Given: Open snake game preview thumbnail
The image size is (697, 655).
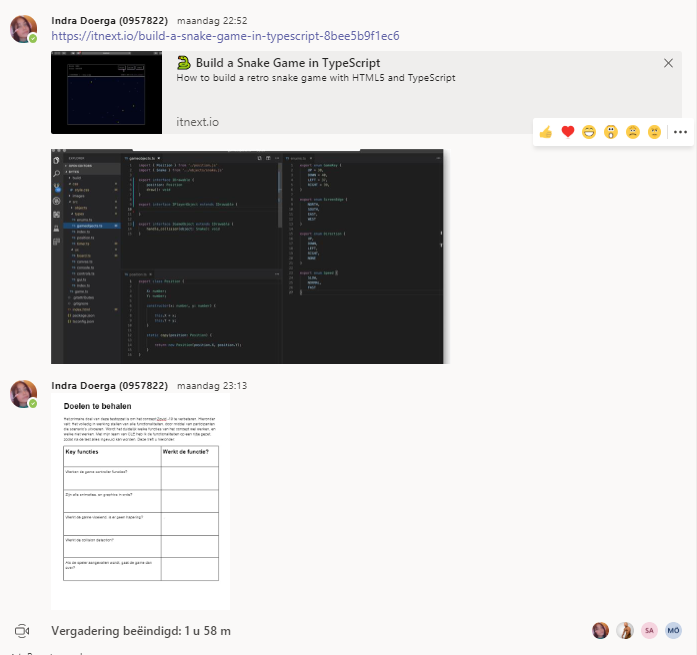Looking at the screenshot, I should point(107,92).
